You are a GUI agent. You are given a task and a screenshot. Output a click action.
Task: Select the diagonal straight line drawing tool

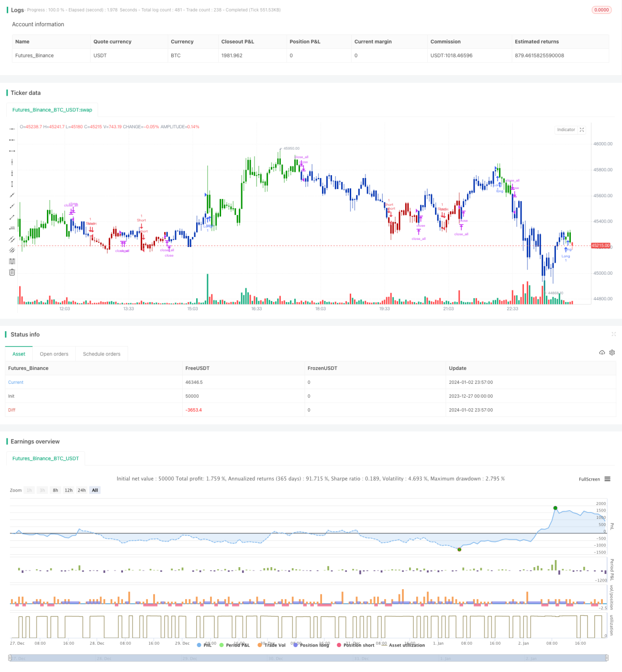12,195
